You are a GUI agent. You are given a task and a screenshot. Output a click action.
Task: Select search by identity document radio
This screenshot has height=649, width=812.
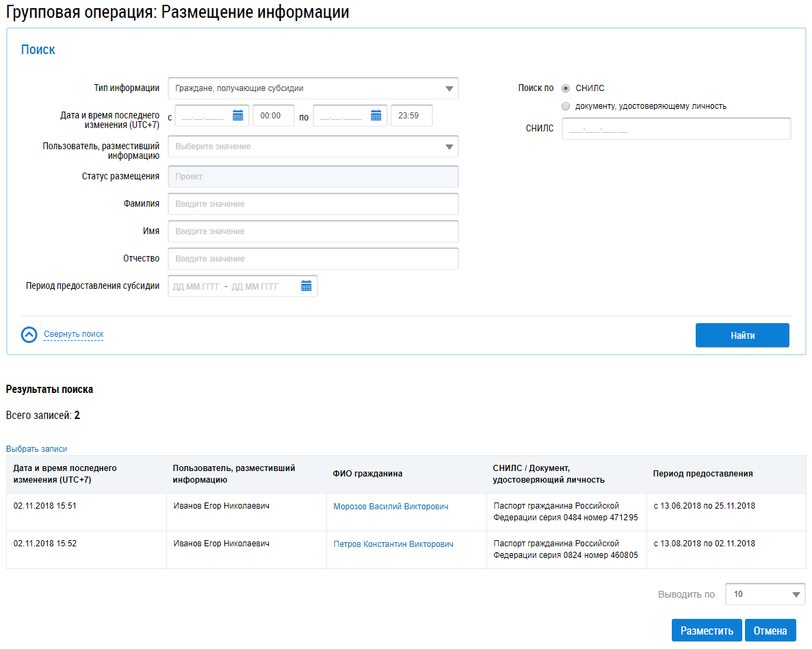point(566,106)
